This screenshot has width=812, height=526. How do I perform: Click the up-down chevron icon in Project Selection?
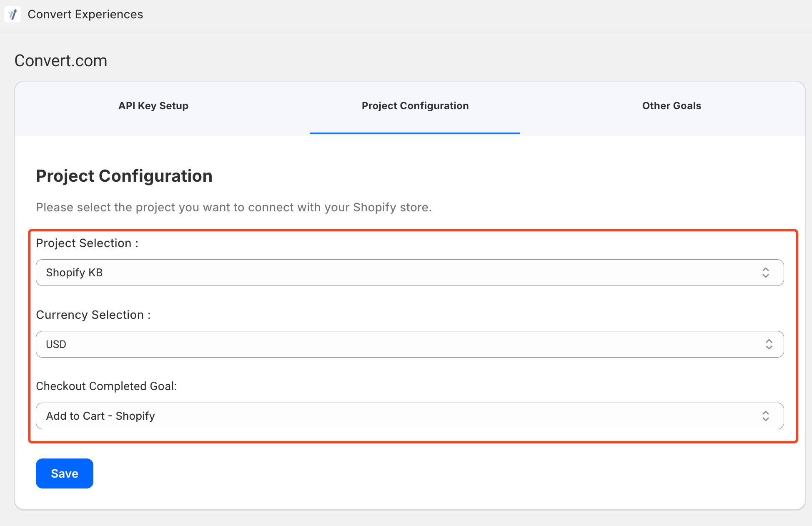(765, 273)
